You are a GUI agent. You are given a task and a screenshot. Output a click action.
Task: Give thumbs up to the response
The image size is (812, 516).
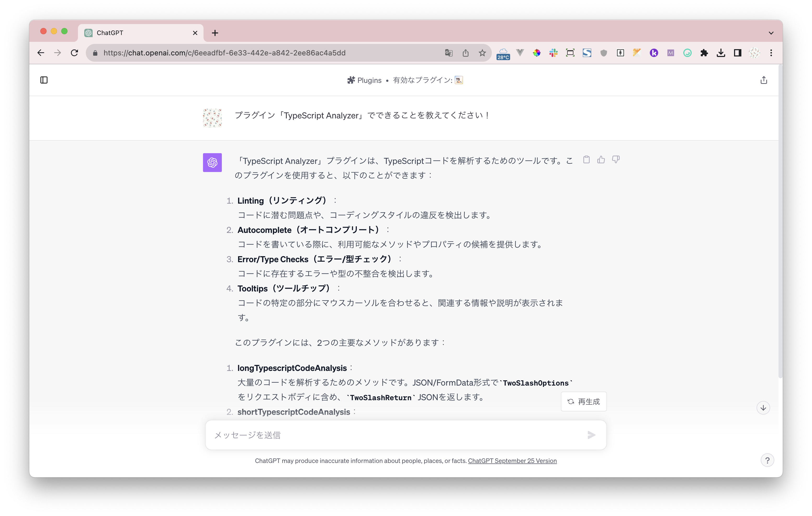(x=601, y=160)
